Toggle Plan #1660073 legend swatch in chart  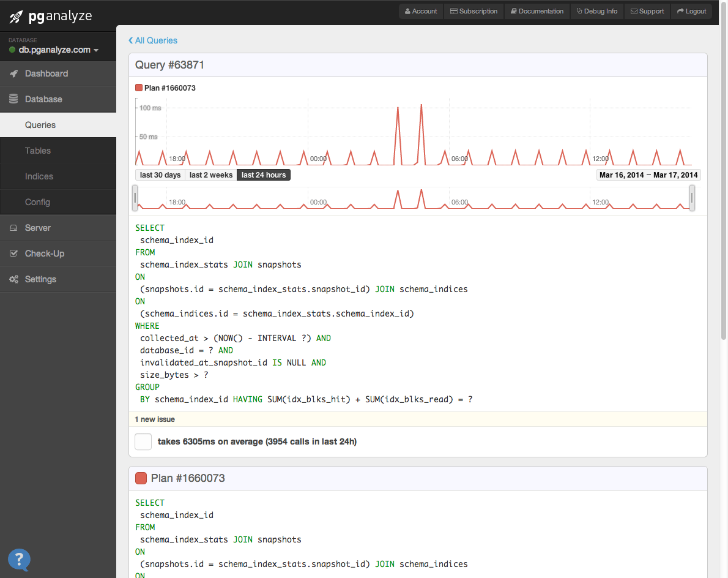138,88
